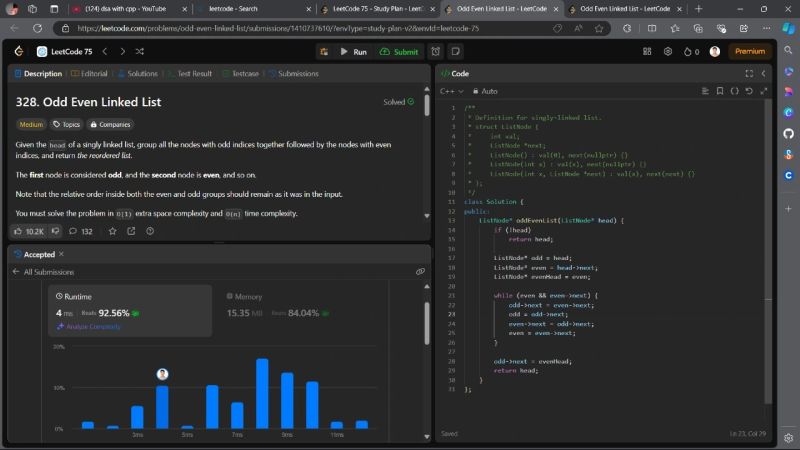Share the problem using external link icon

(x=131, y=231)
